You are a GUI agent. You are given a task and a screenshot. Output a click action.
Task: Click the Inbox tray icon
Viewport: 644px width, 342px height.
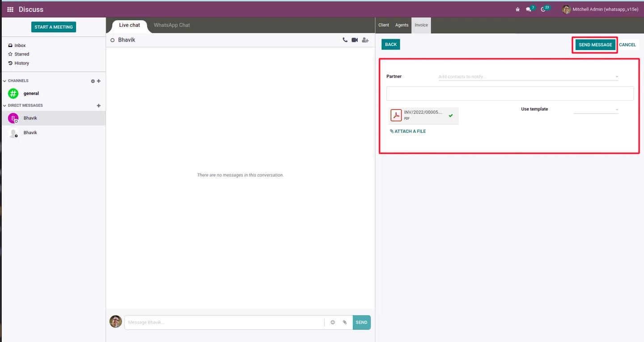pyautogui.click(x=10, y=46)
